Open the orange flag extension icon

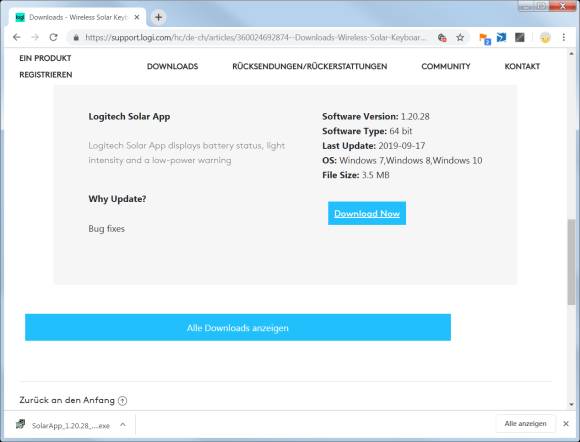point(485,38)
